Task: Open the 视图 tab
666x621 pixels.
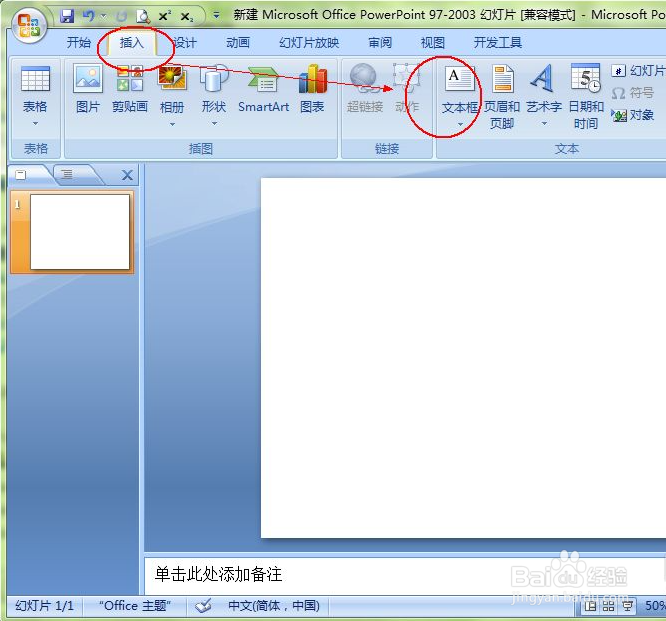Action: point(433,42)
